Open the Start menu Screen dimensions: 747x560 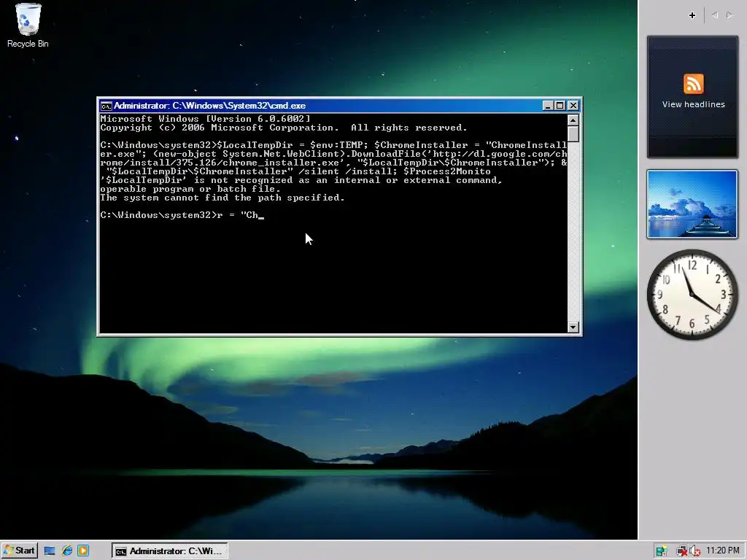tap(19, 551)
